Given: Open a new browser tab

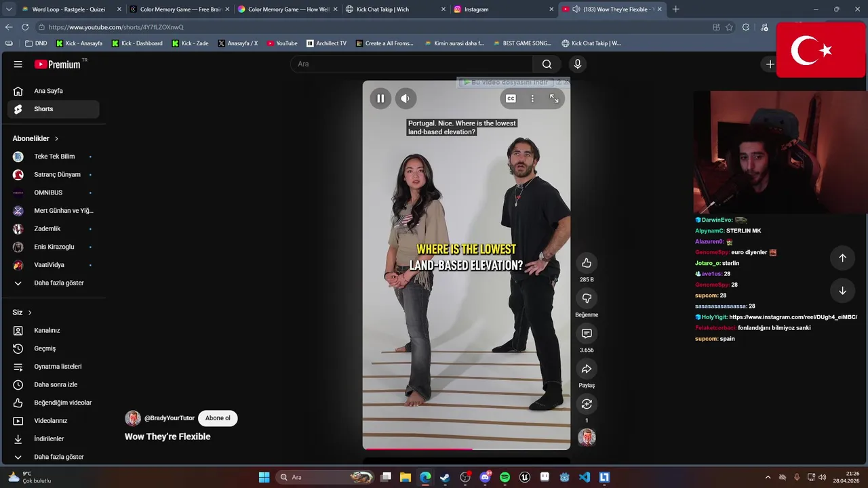Looking at the screenshot, I should coord(675,9).
